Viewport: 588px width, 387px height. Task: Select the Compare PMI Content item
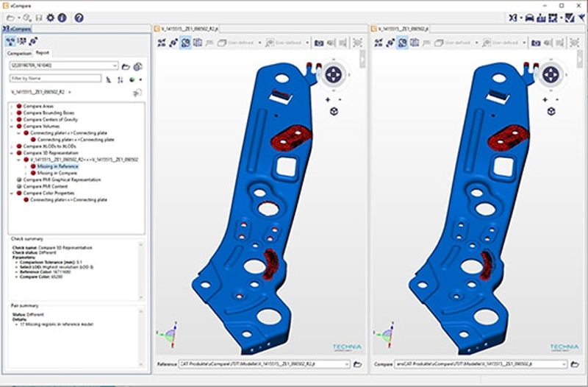click(46, 187)
